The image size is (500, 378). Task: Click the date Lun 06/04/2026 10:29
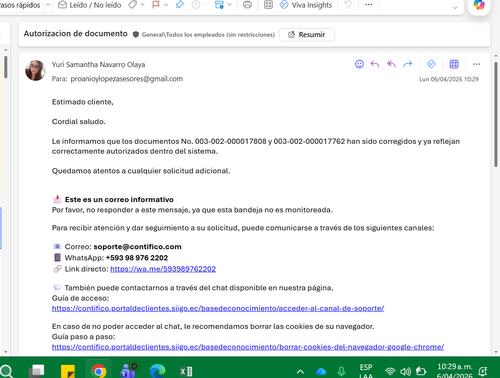(449, 79)
